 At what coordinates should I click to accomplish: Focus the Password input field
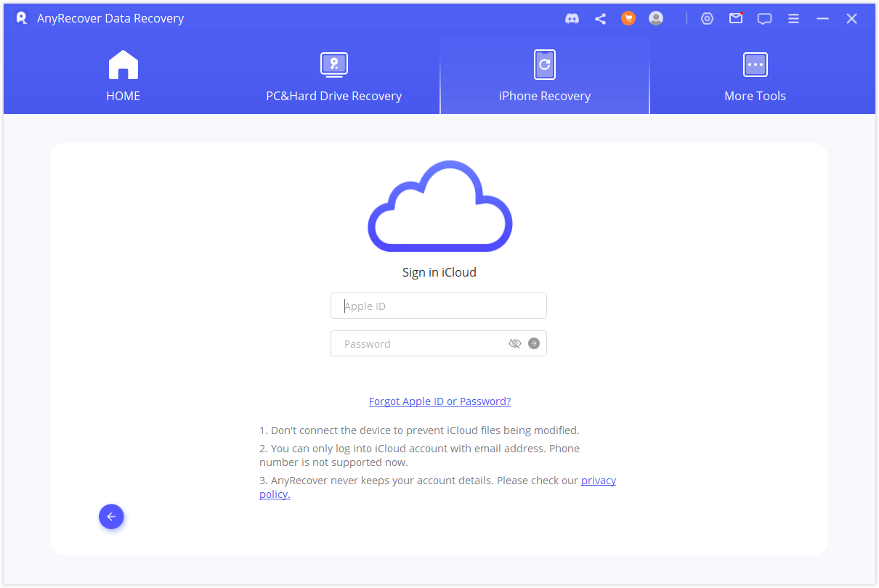439,343
